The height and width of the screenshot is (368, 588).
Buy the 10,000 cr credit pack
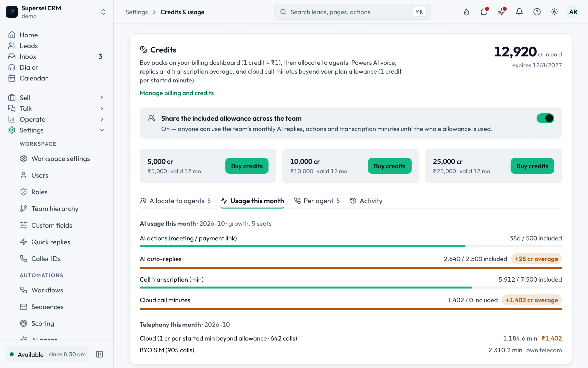(x=390, y=166)
